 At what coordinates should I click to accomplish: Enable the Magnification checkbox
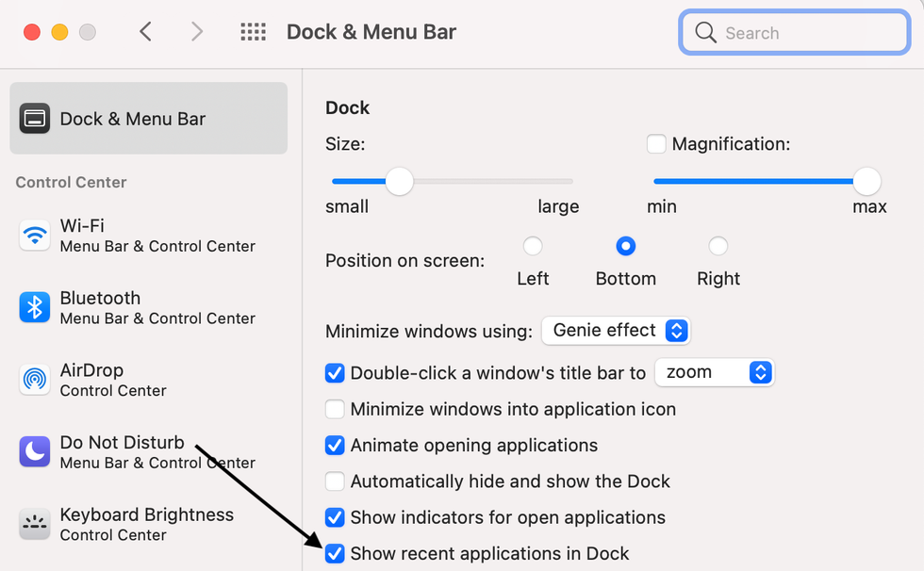click(656, 144)
